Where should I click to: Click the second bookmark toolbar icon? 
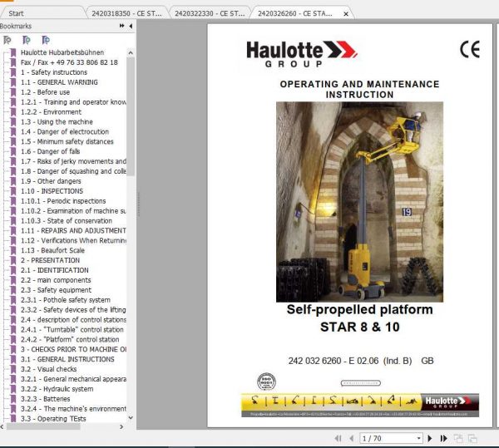(x=26, y=39)
